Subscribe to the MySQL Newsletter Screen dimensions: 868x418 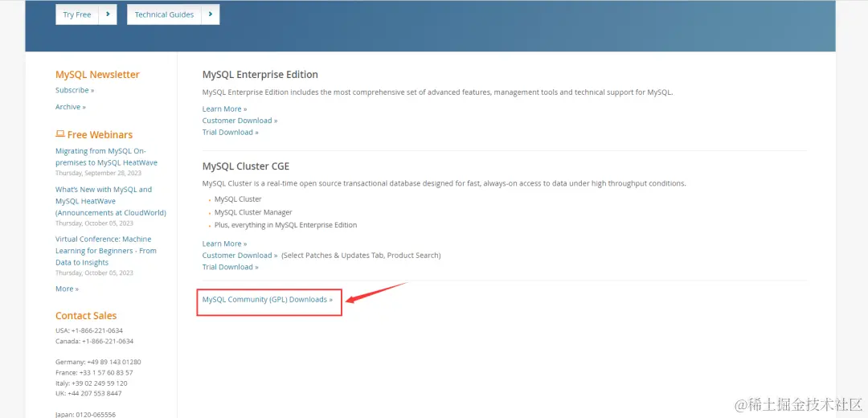pos(75,90)
